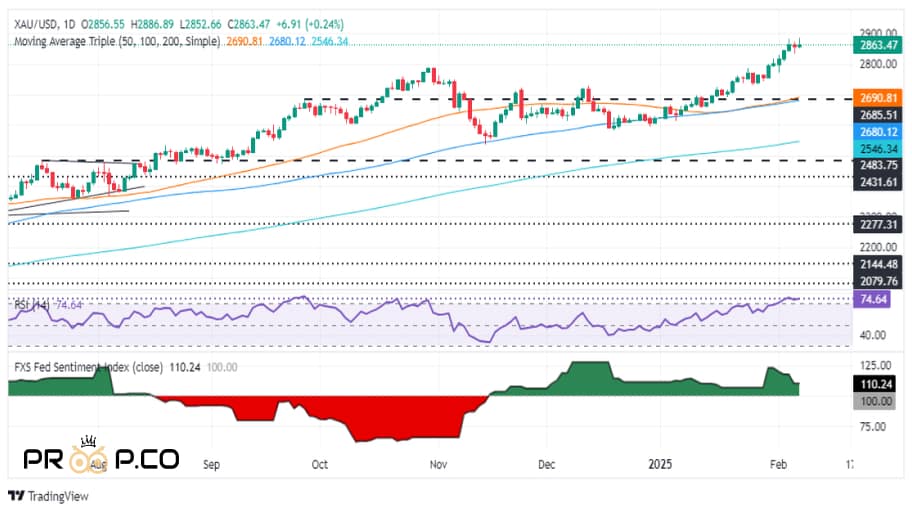This screenshot has width=912, height=513.
Task: Click the orange 50-period MA value 2690.81
Action: (x=244, y=41)
